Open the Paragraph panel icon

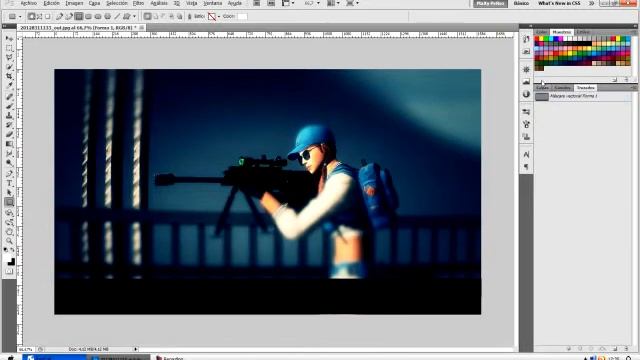tap(526, 167)
